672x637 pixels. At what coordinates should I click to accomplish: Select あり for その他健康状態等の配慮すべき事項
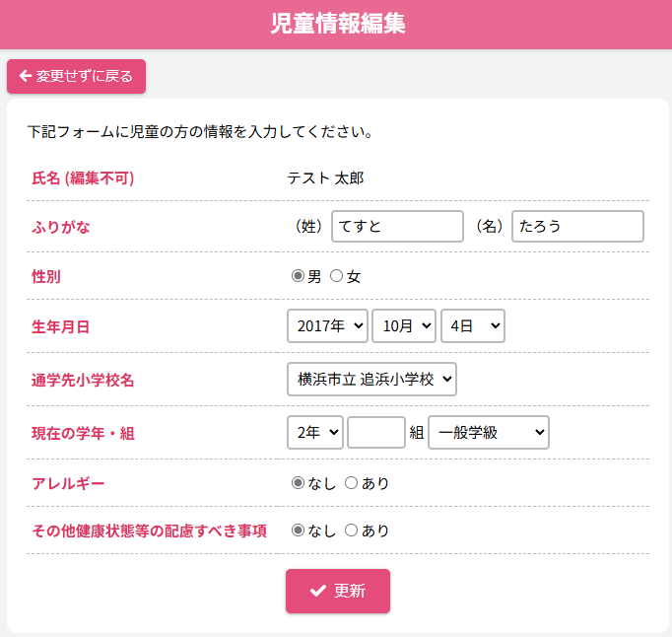[x=351, y=531]
